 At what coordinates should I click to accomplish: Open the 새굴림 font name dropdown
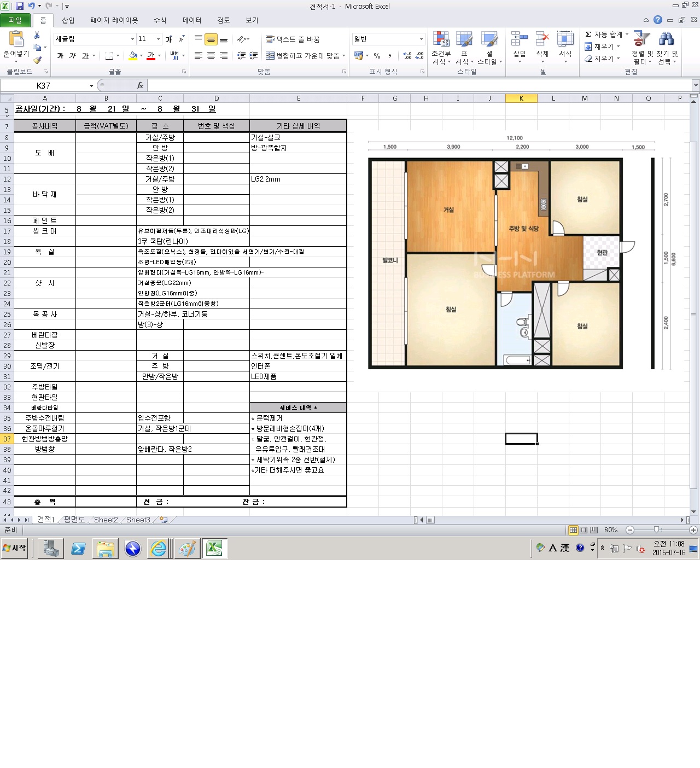132,39
